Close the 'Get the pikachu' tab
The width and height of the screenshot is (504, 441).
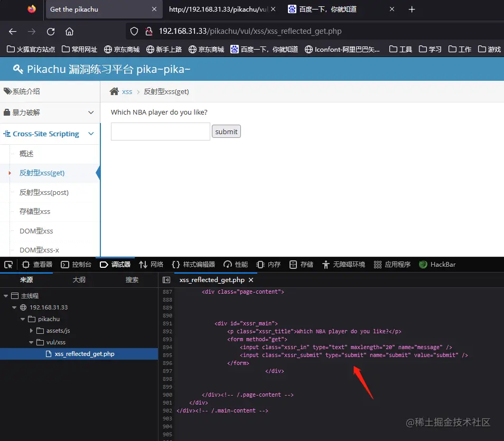coord(154,9)
